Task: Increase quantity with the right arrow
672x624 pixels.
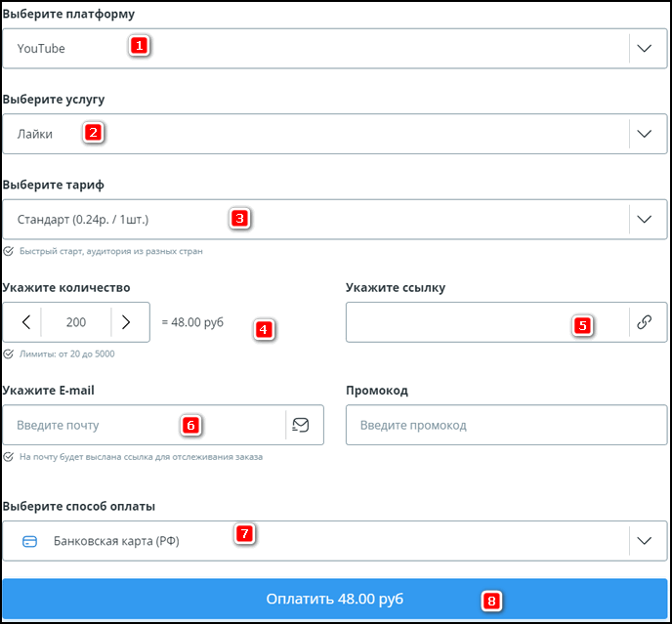Action: point(126,322)
